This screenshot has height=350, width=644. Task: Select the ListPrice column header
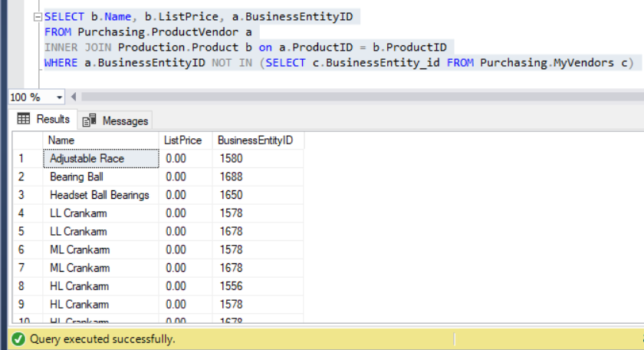186,140
